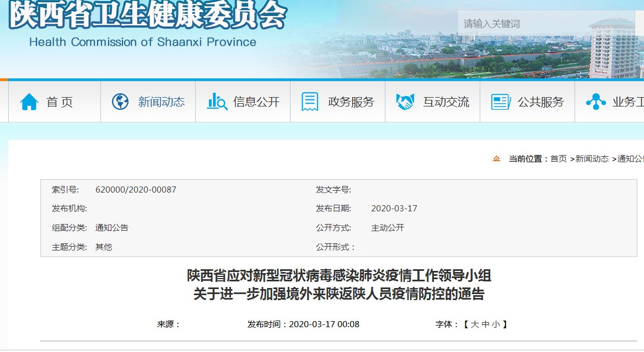Follow the 首页 breadcrumb link
644x352 pixels.
pos(559,159)
